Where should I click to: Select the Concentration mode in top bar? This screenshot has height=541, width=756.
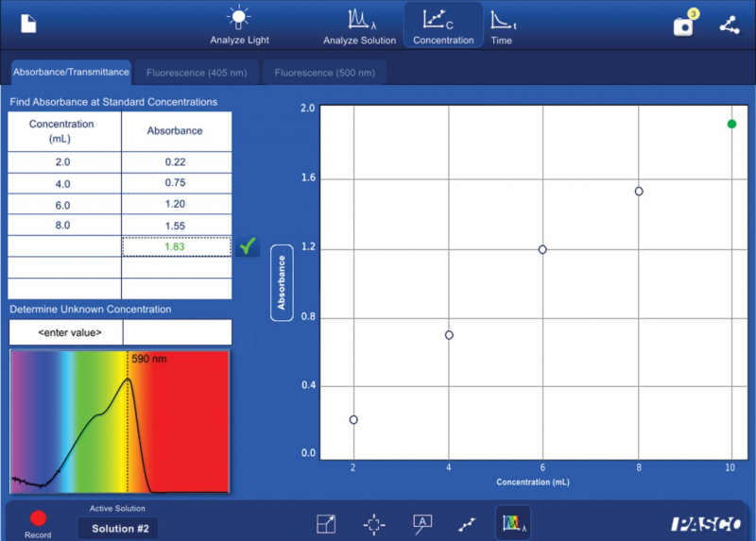443,25
